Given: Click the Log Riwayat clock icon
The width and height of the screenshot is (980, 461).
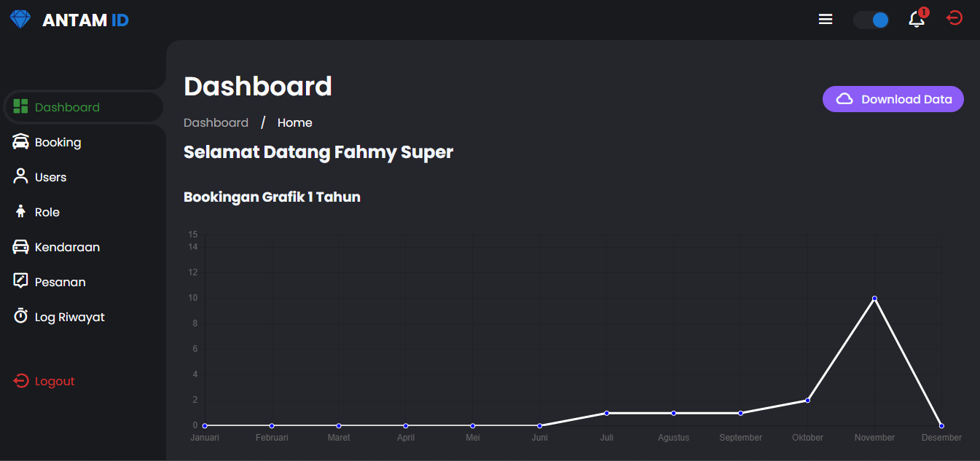Looking at the screenshot, I should (x=20, y=316).
